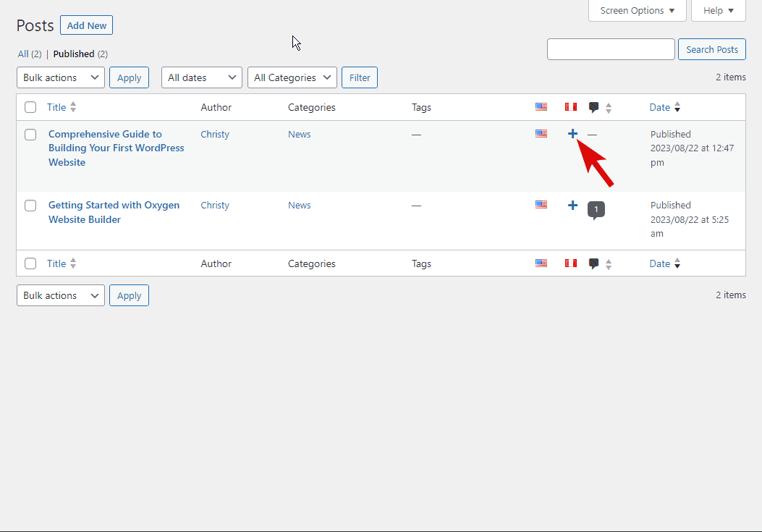Screen dimensions: 762x532
Task: Focus the search posts input field
Action: click(611, 49)
